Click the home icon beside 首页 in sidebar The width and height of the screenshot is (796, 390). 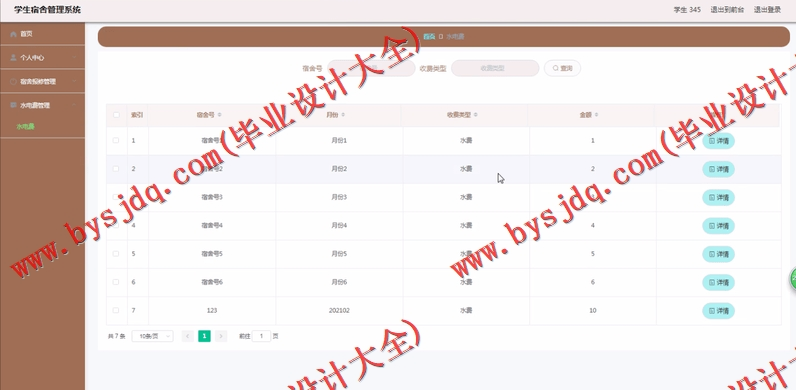(13, 34)
